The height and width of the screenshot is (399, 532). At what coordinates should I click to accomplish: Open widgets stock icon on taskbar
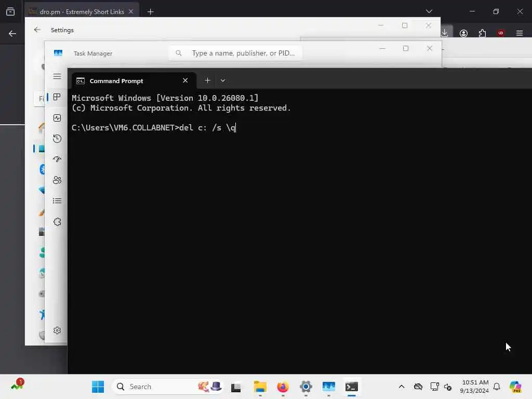point(17,385)
